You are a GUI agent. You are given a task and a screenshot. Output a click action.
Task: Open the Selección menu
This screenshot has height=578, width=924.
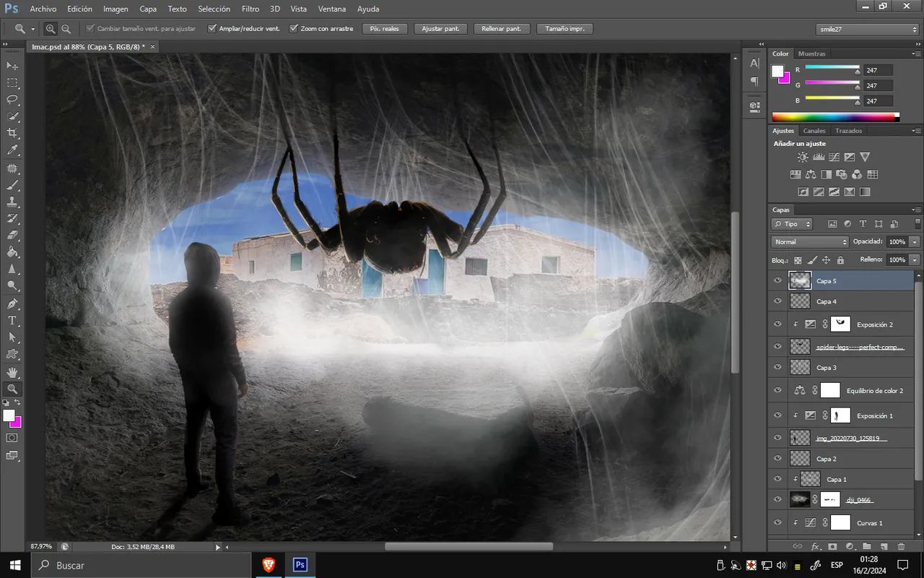(214, 9)
